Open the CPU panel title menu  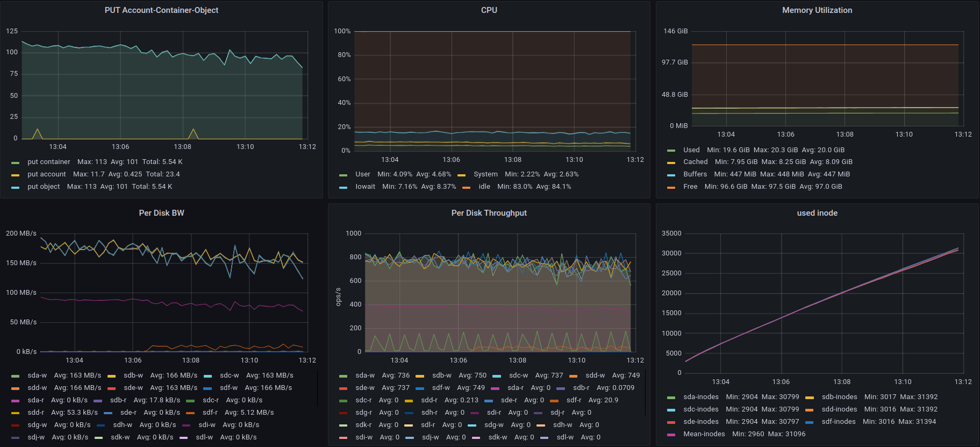489,10
